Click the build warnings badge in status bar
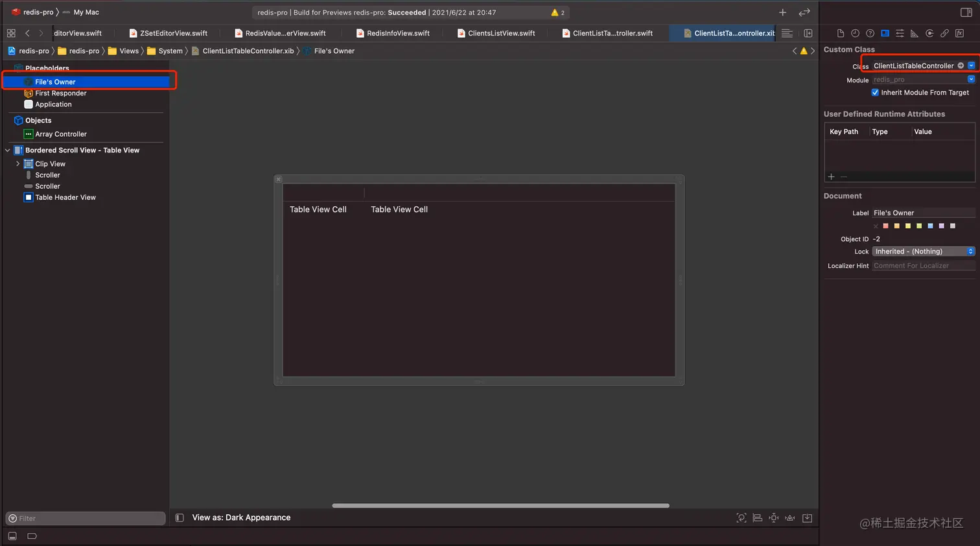 point(557,12)
